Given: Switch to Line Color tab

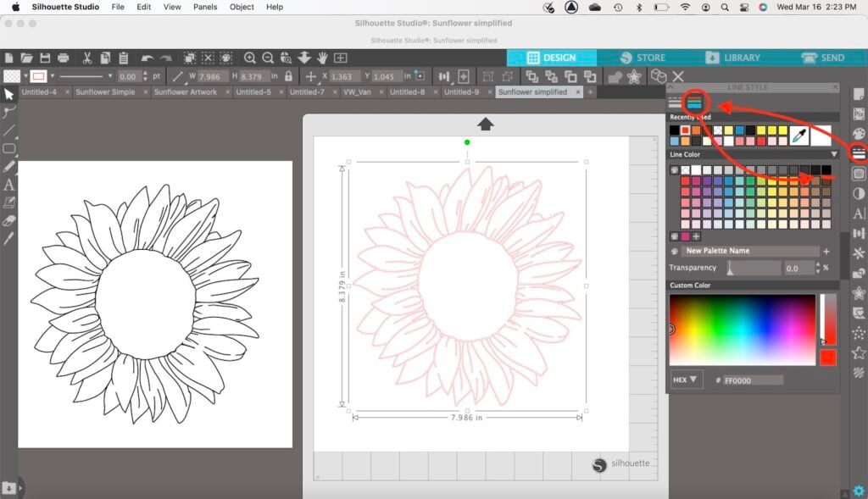Looking at the screenshot, I should pyautogui.click(x=694, y=103).
